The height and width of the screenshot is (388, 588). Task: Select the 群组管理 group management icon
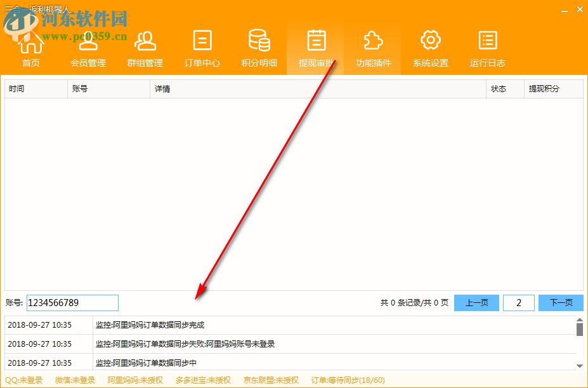pyautogui.click(x=144, y=48)
